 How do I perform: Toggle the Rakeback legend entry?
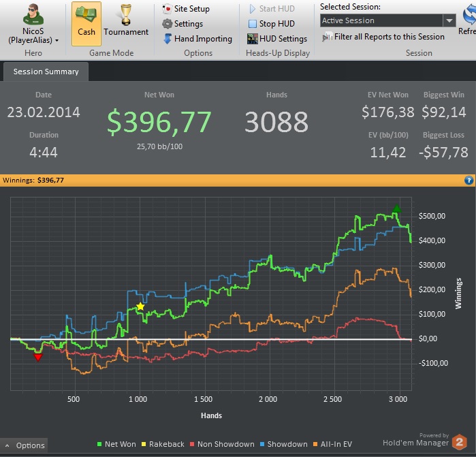(x=163, y=444)
